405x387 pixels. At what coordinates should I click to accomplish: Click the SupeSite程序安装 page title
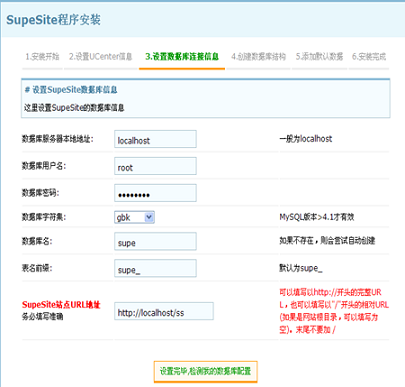tap(53, 20)
